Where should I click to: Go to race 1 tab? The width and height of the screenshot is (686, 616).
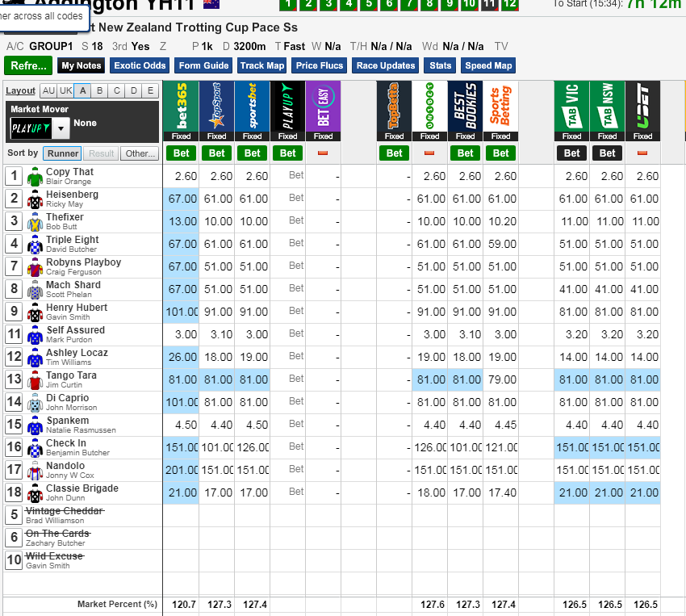[288, 4]
